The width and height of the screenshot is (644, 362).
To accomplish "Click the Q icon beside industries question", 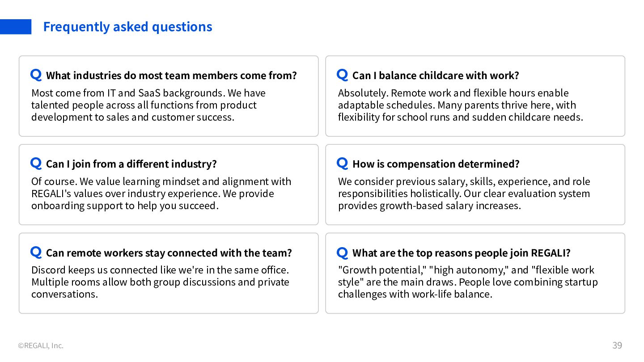I will (x=36, y=75).
